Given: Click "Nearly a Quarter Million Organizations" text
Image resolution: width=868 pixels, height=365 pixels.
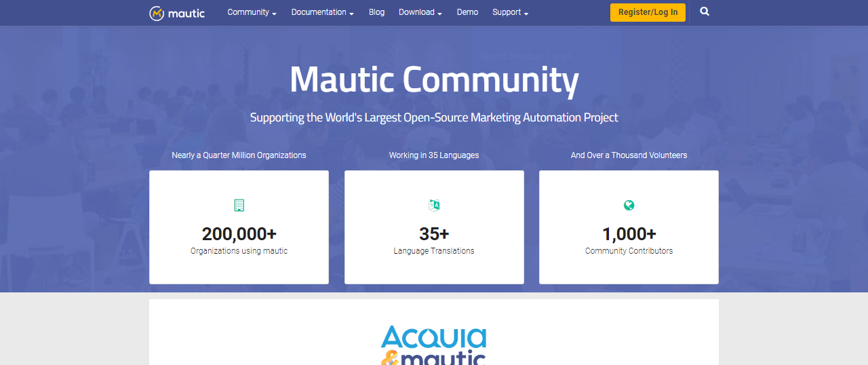Looking at the screenshot, I should (x=239, y=155).
